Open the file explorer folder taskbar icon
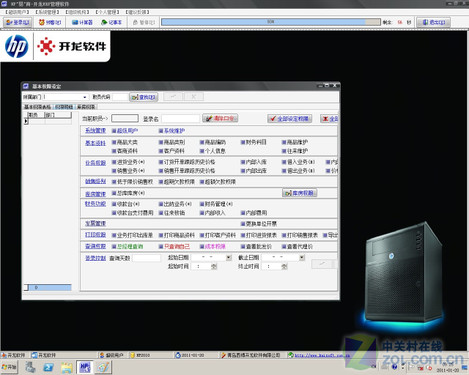This screenshot has height=375, width=469. (67, 367)
